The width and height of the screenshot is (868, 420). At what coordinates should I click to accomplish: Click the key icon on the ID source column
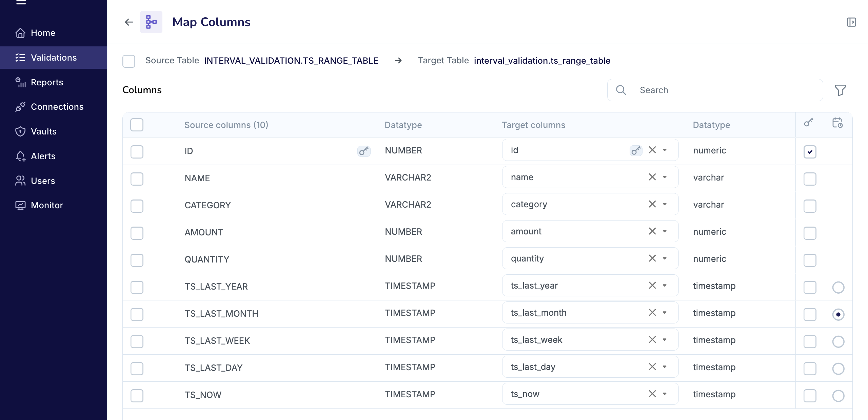coord(363,151)
